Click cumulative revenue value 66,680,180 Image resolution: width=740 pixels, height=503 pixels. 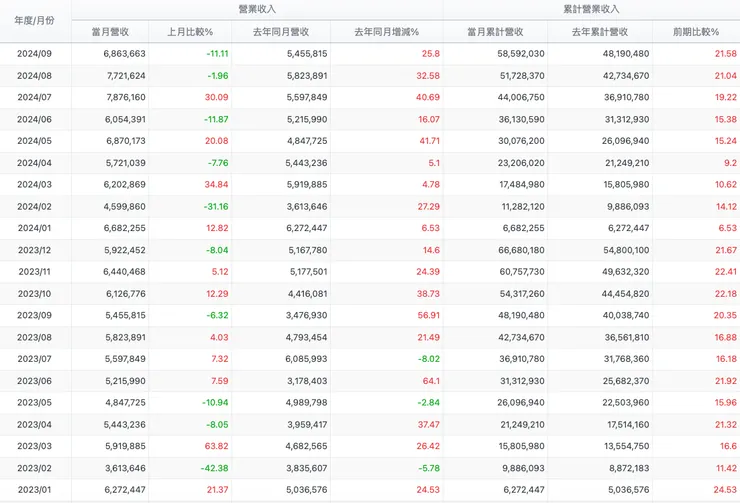[x=521, y=250]
